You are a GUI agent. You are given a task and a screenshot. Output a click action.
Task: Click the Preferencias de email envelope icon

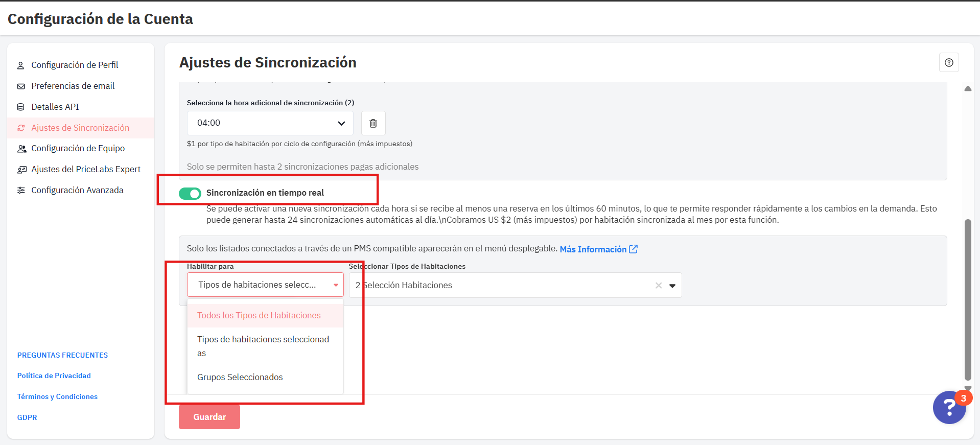tap(21, 86)
